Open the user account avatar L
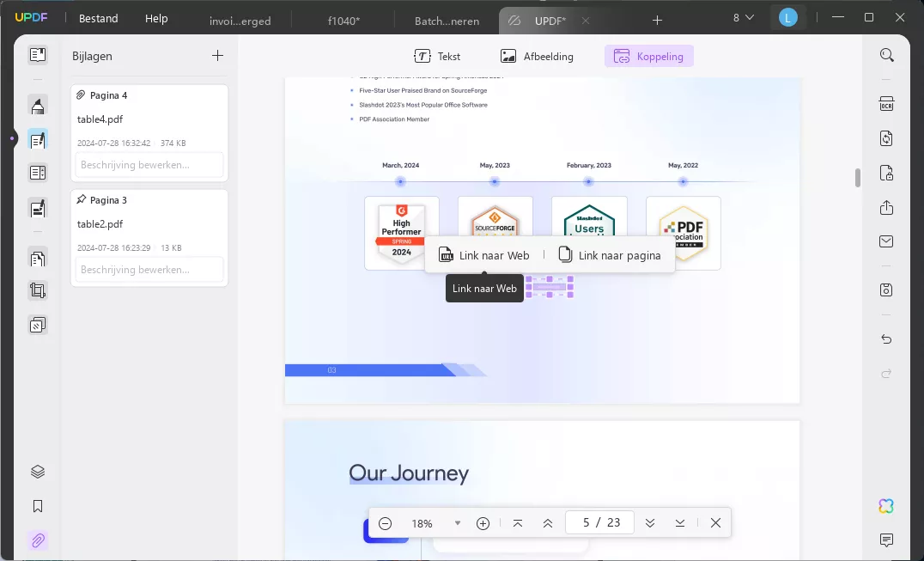The image size is (924, 561). [x=787, y=18]
